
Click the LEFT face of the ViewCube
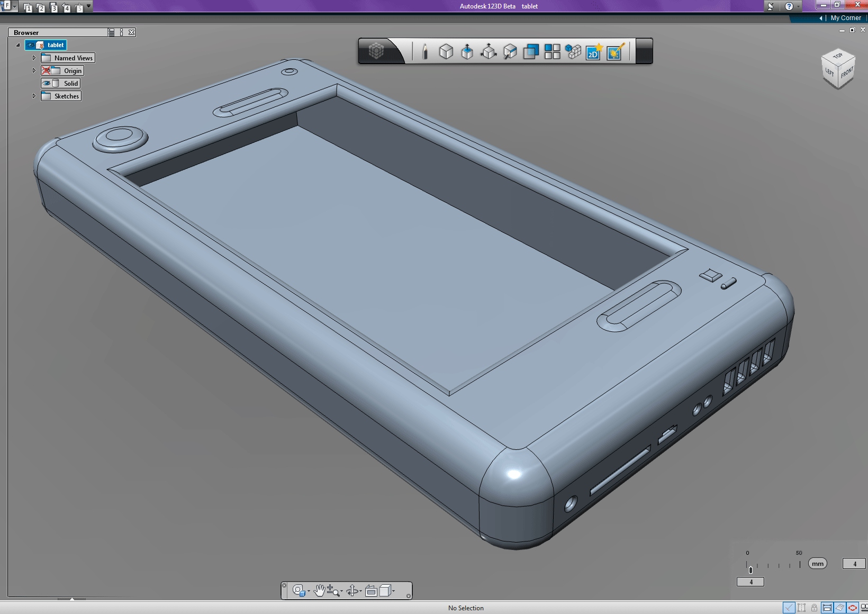pyautogui.click(x=829, y=73)
